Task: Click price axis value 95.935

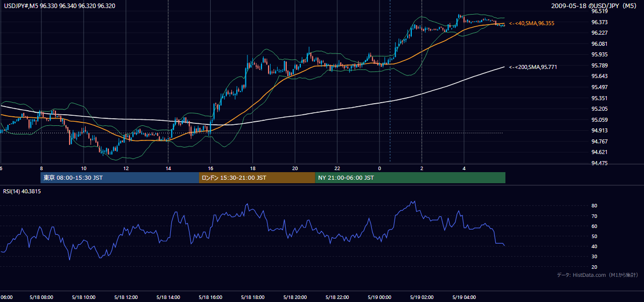Action: click(x=599, y=54)
